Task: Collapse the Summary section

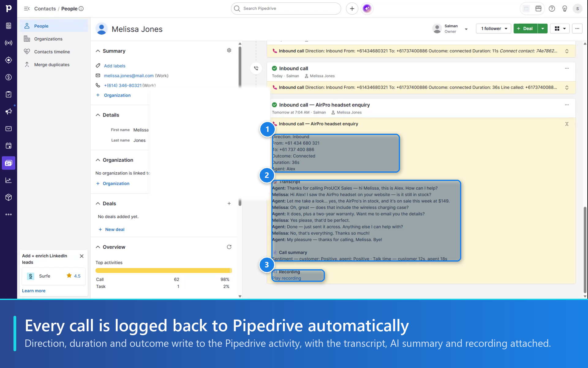Action: point(98,51)
